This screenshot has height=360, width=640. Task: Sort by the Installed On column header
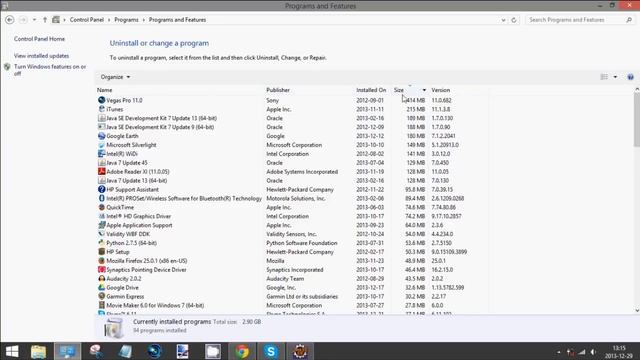pyautogui.click(x=371, y=90)
